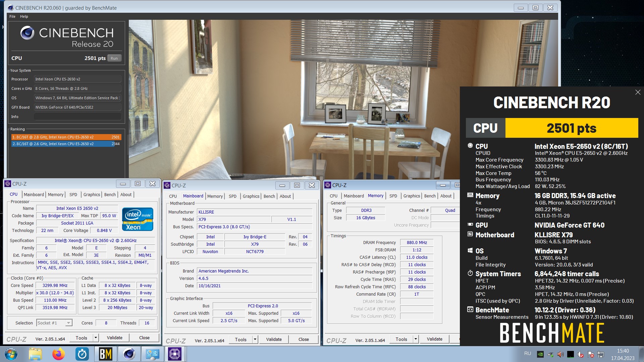Close the BenchMate result overlay
Image resolution: width=644 pixels, height=362 pixels.
[638, 92]
